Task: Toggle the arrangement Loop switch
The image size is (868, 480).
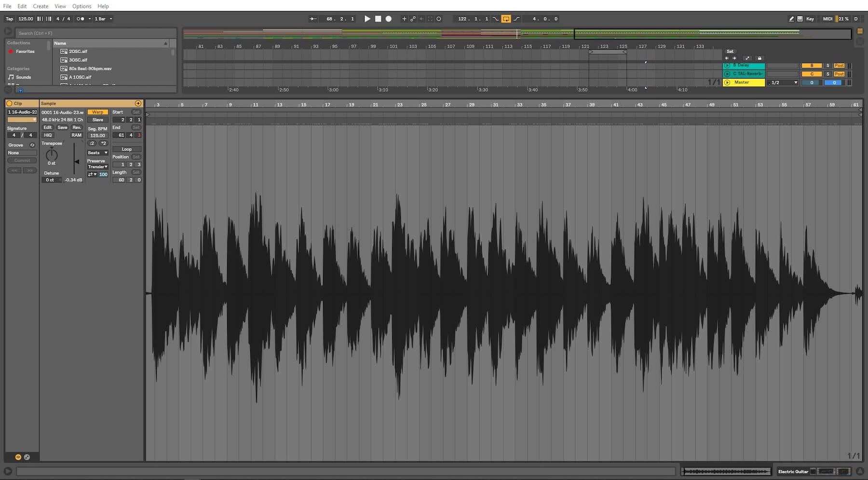Action: [506, 19]
